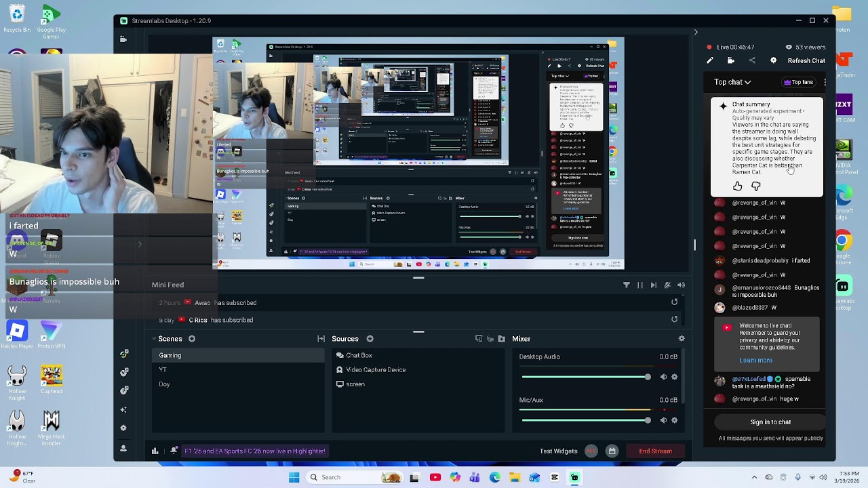Open Top fans leaderboard
This screenshot has height=488, width=868.
pyautogui.click(x=798, y=82)
